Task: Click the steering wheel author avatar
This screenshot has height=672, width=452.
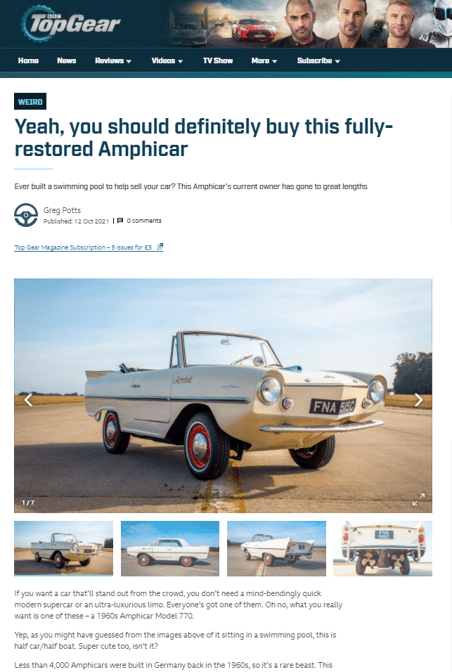Action: [x=26, y=215]
